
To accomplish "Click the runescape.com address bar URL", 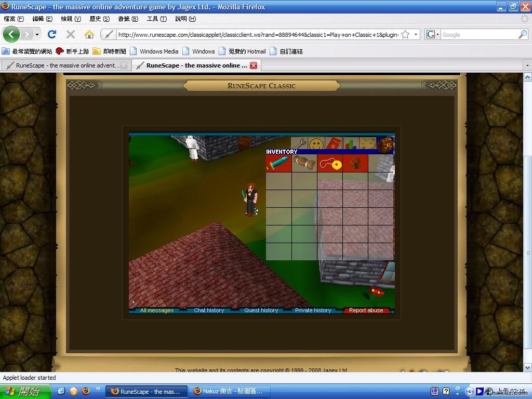I will [x=258, y=35].
